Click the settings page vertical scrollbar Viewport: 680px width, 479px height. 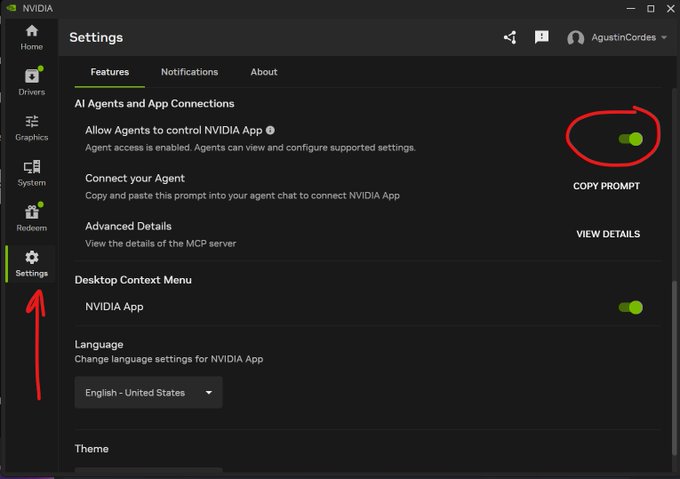pyautogui.click(x=674, y=368)
